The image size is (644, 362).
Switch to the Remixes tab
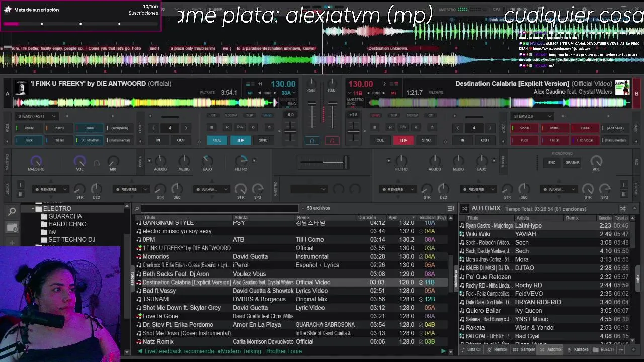click(498, 350)
